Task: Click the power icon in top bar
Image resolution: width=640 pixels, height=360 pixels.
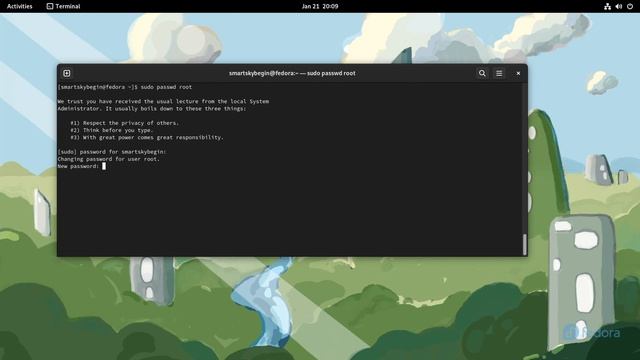Action: coord(630,6)
